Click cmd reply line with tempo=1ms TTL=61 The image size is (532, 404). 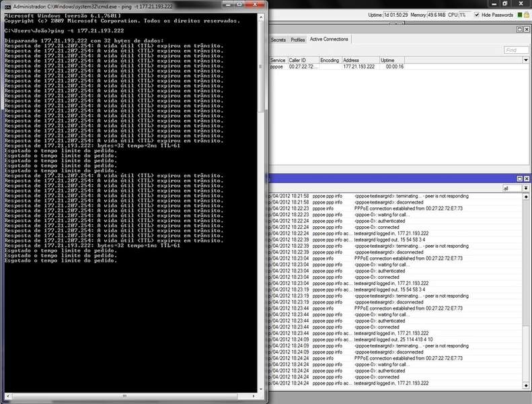click(92, 245)
